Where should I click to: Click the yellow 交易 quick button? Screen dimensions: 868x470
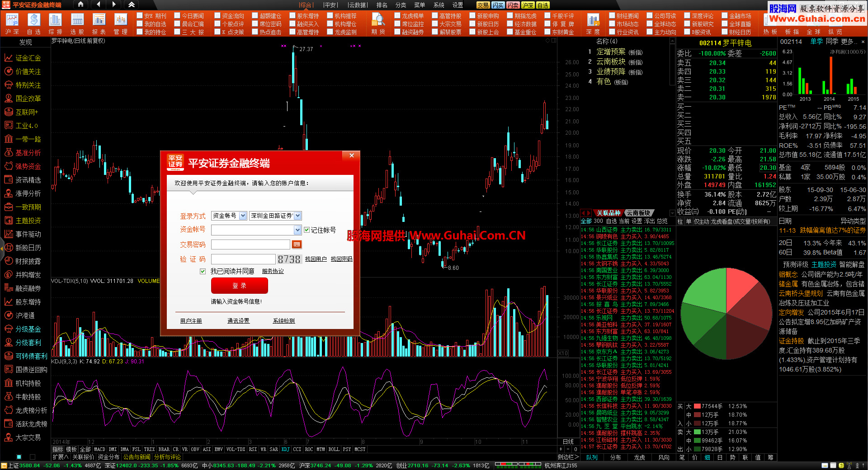(x=483, y=5)
